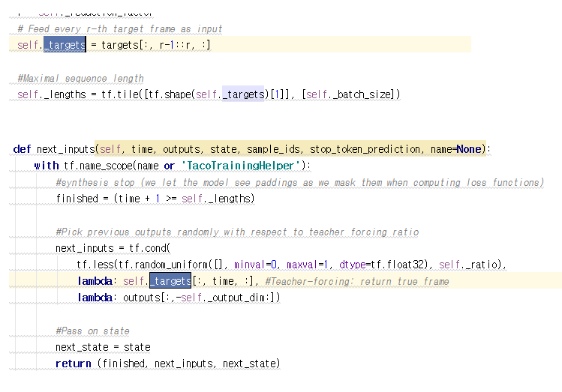Click 'tf.cond(' call
Viewport: 562px width, 392px height.
click(150, 248)
